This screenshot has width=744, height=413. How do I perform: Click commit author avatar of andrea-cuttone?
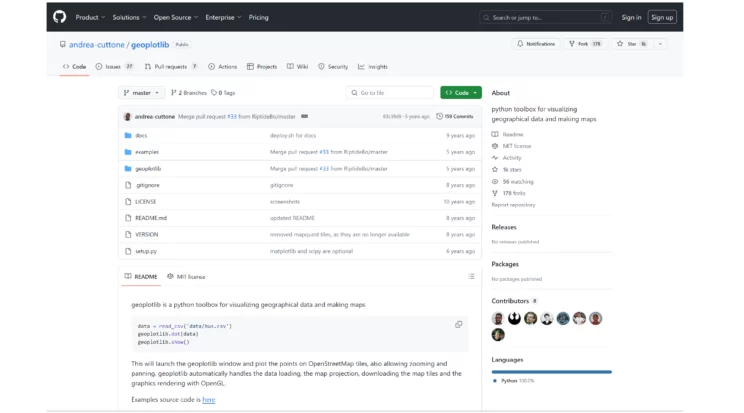click(127, 116)
